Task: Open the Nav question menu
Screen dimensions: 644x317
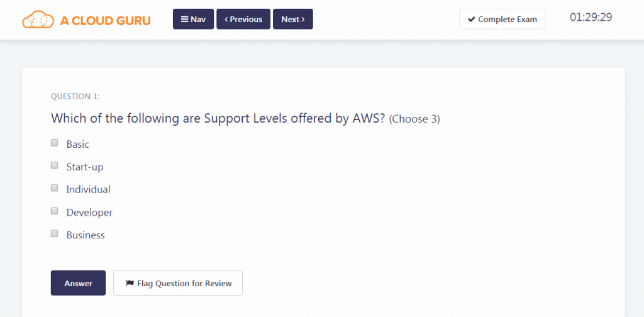Action: 194,19
